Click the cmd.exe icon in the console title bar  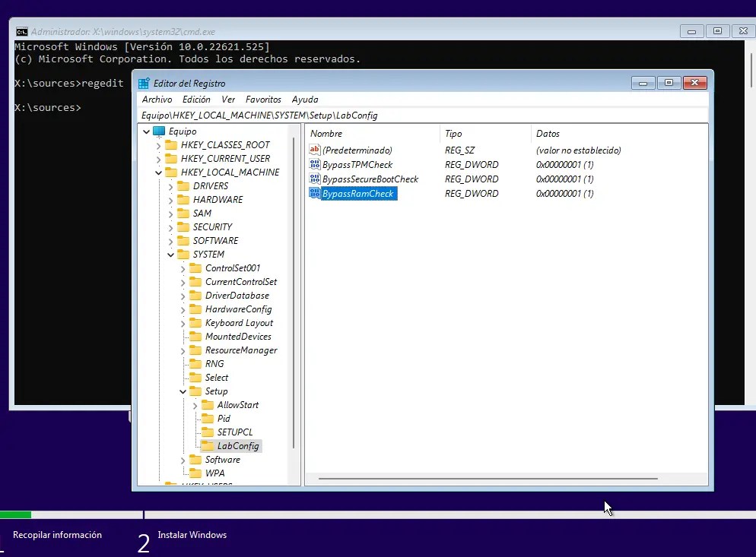(x=21, y=31)
